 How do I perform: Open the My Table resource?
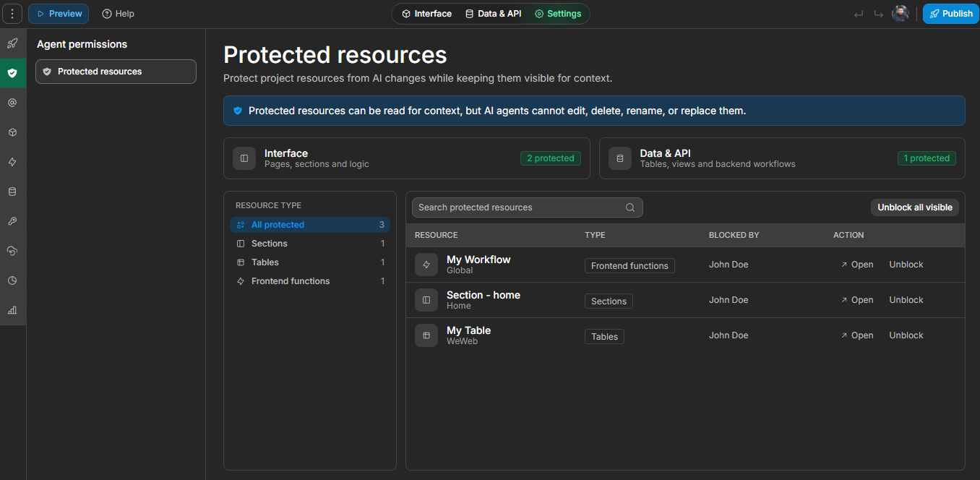[857, 335]
